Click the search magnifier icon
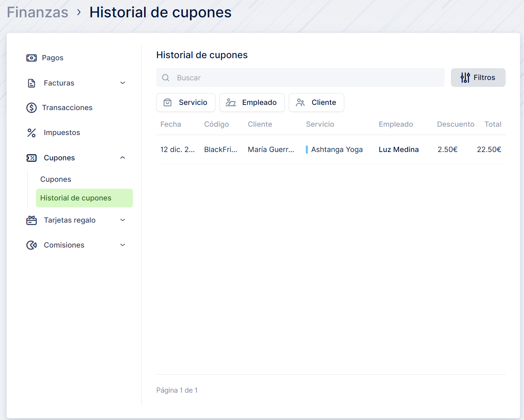The image size is (524, 420). 166,78
